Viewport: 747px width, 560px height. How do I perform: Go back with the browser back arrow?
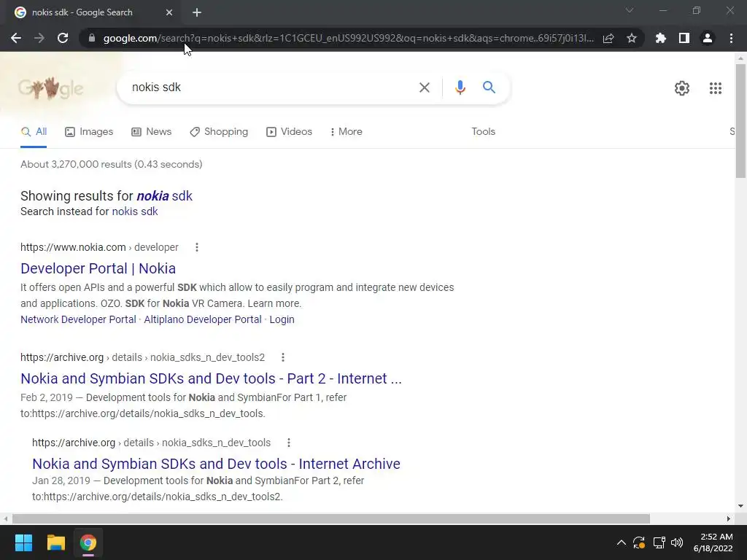point(16,38)
